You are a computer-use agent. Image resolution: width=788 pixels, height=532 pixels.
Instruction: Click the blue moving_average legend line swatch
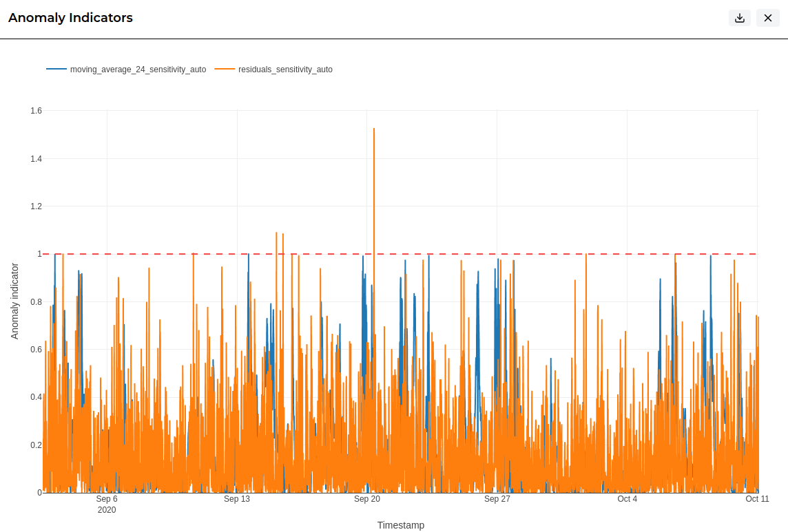(x=56, y=69)
